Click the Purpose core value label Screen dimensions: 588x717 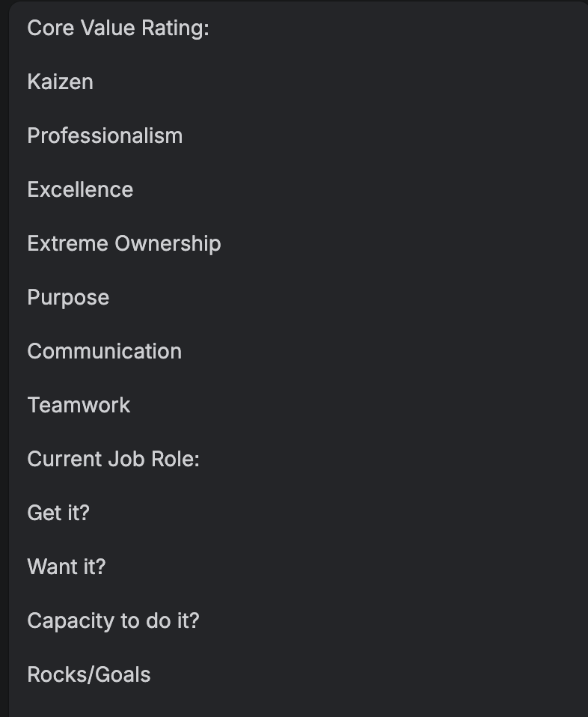tap(69, 298)
